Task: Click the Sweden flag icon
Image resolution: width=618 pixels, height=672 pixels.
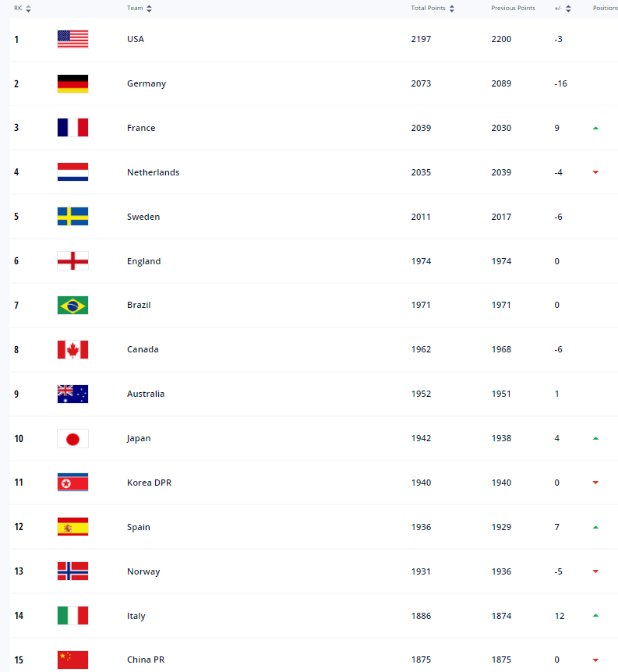Action: [72, 217]
